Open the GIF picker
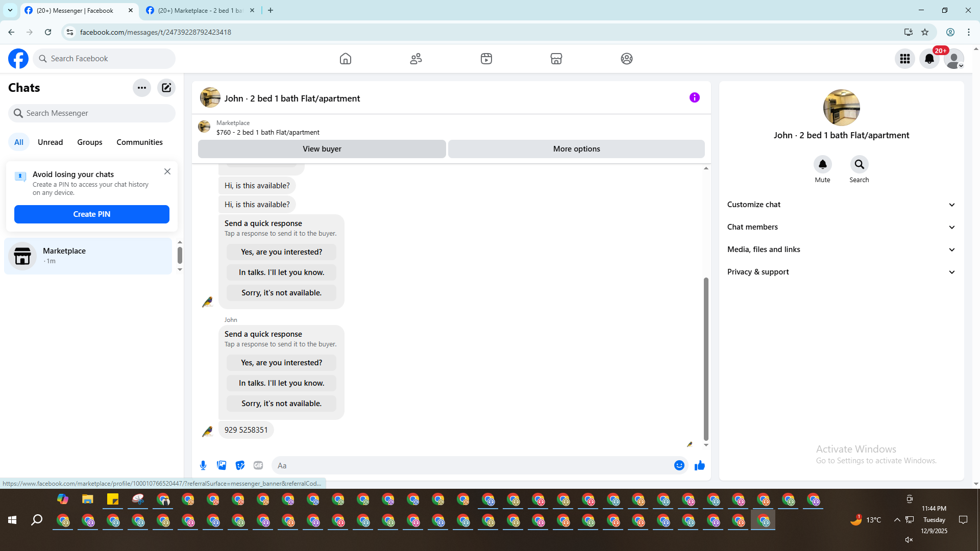The height and width of the screenshot is (551, 980). pos(258,465)
